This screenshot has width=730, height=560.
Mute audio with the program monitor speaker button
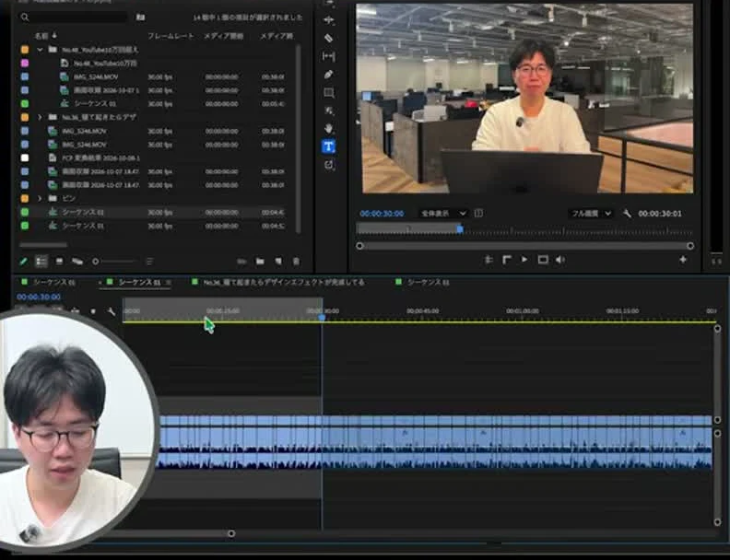pos(560,260)
